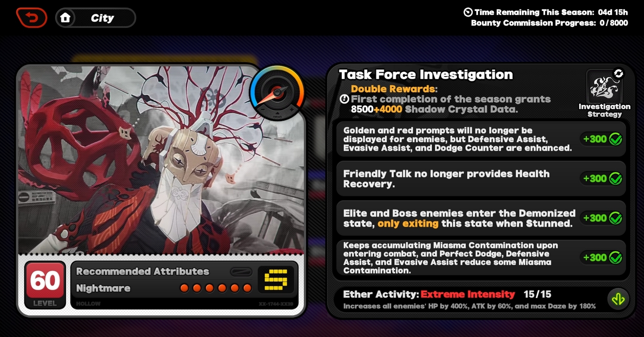Click the difficulty gauge dial icon
This screenshot has height=337, width=644.
(x=277, y=93)
